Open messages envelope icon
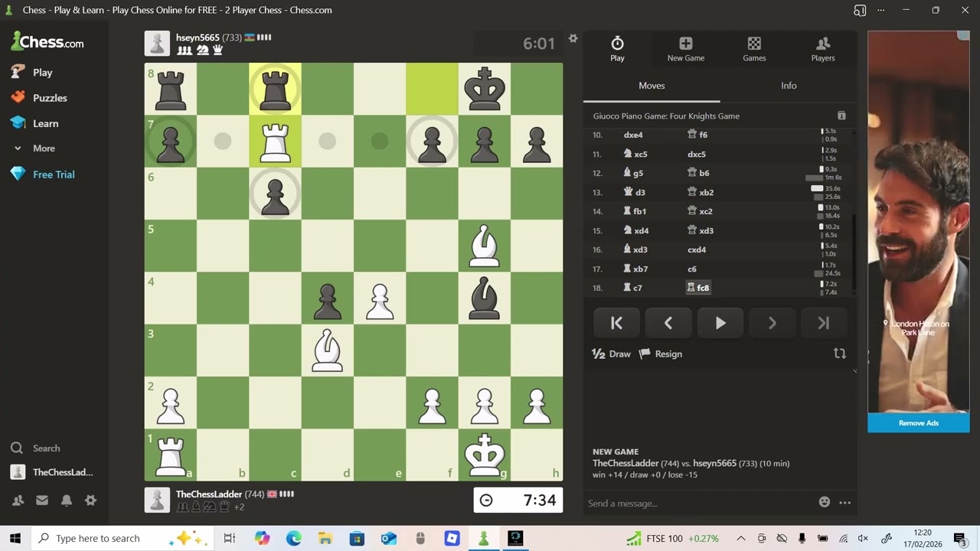Screen dimensions: 980x551 [42, 500]
